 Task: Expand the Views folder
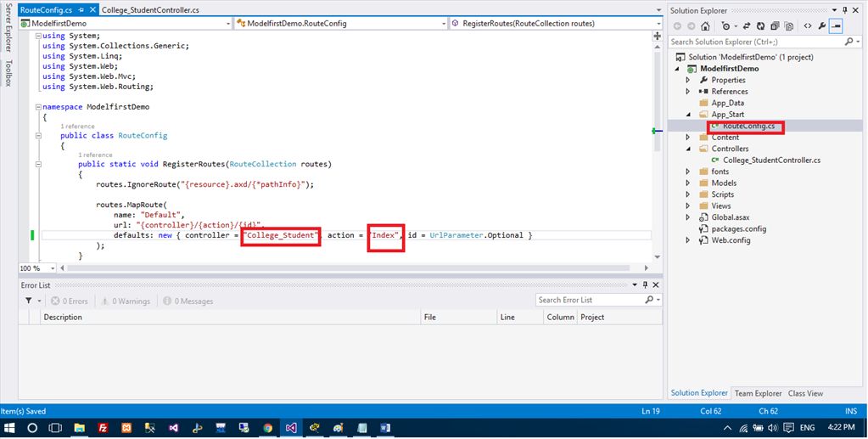point(688,205)
